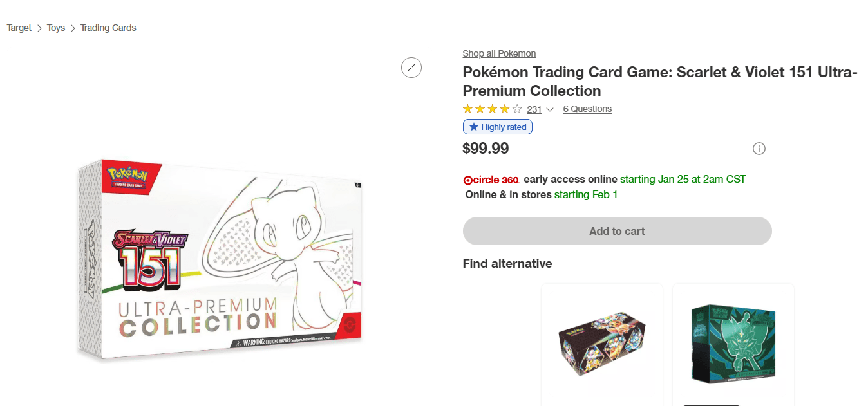Screen dimensions: 868x406
Task: Open the Shop all Pokemon link
Action: click(499, 53)
